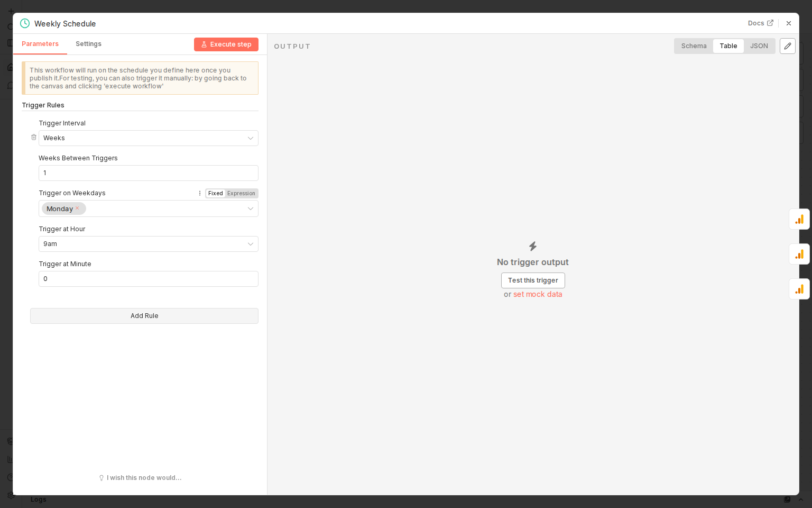Viewport: 812px width, 508px height.
Task: Open the Trigger Interval dropdown
Action: pos(148,138)
